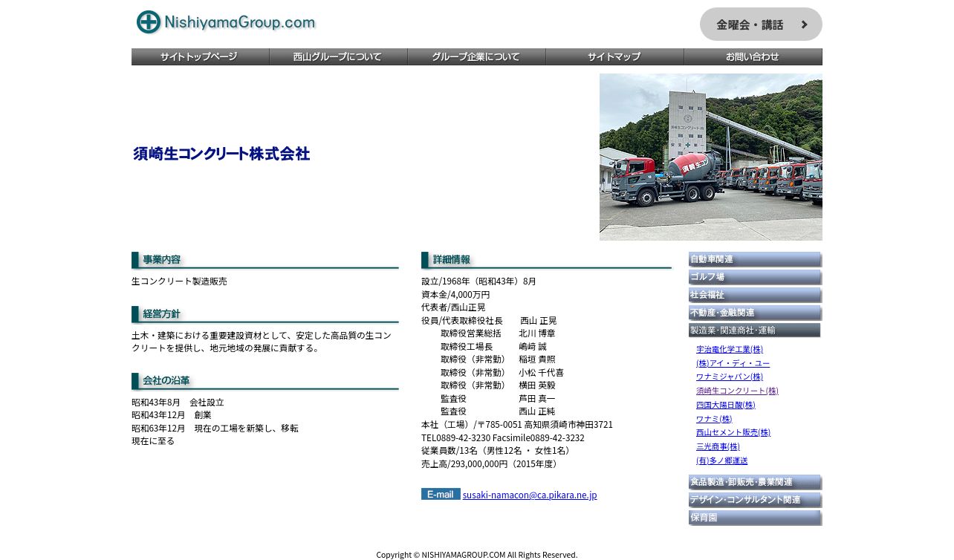
Task: Click the 代表者/西山正晃 line
Action: pos(453,307)
